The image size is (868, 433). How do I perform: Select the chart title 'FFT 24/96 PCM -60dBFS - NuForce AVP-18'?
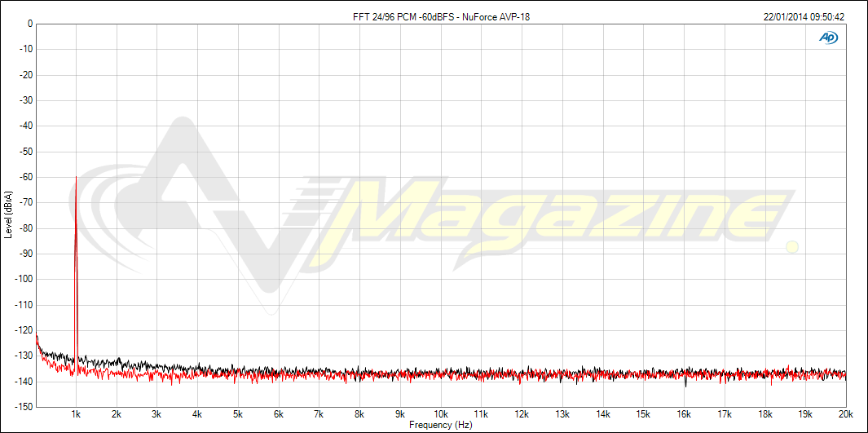[x=441, y=17]
